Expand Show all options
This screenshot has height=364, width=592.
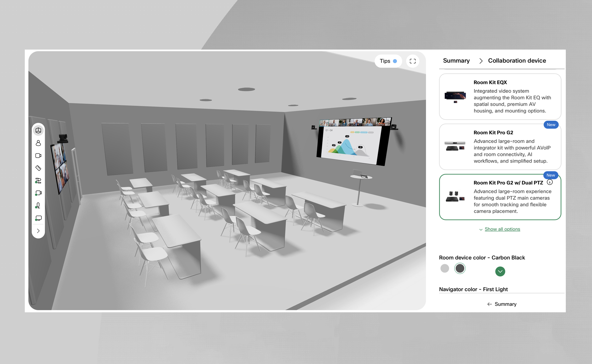pos(502,229)
